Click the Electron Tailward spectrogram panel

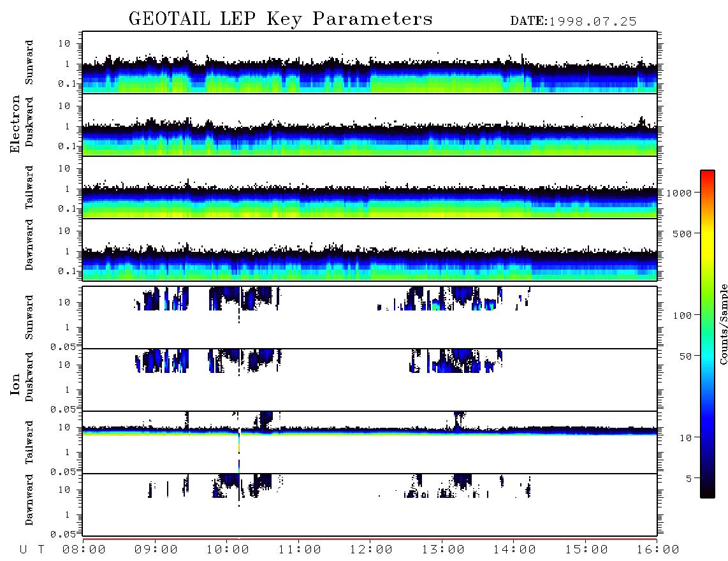coord(370,187)
